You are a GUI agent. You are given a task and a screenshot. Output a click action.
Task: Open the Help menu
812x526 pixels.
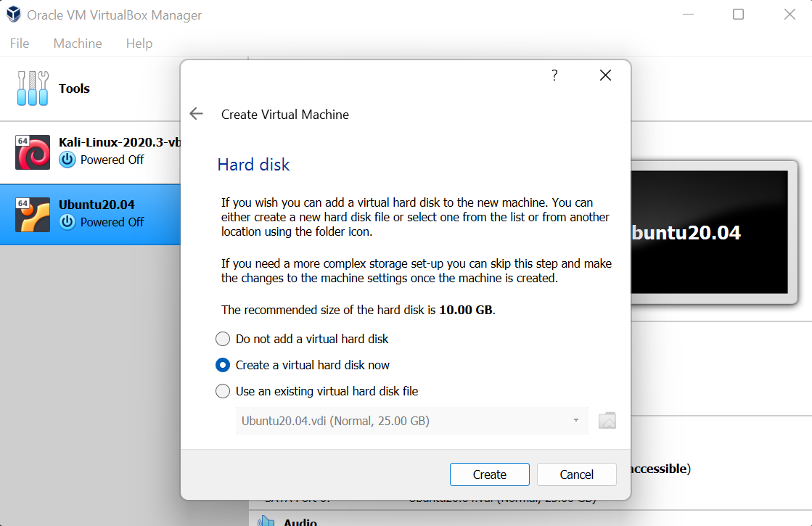click(139, 44)
